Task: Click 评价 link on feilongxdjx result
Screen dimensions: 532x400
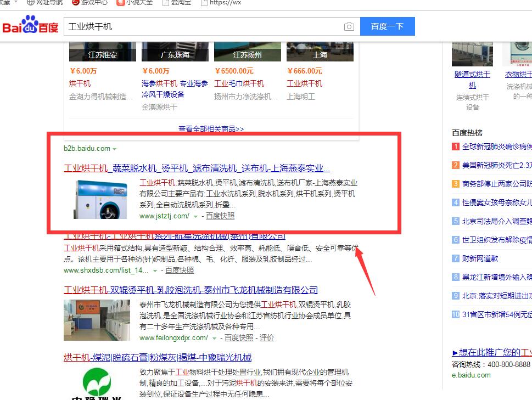Action: pyautogui.click(x=267, y=337)
